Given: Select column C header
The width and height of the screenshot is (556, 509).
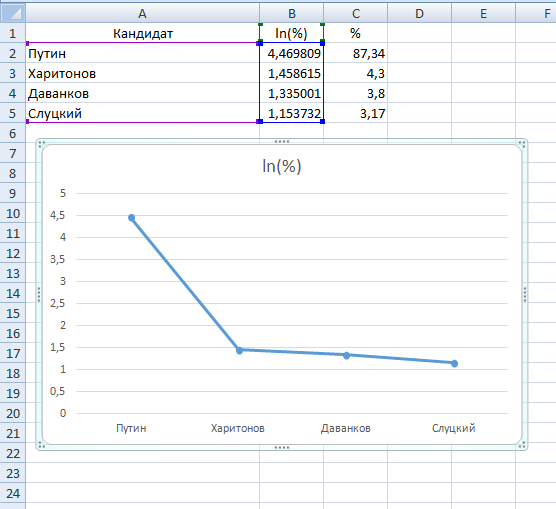Looking at the screenshot, I should pyautogui.click(x=356, y=13).
